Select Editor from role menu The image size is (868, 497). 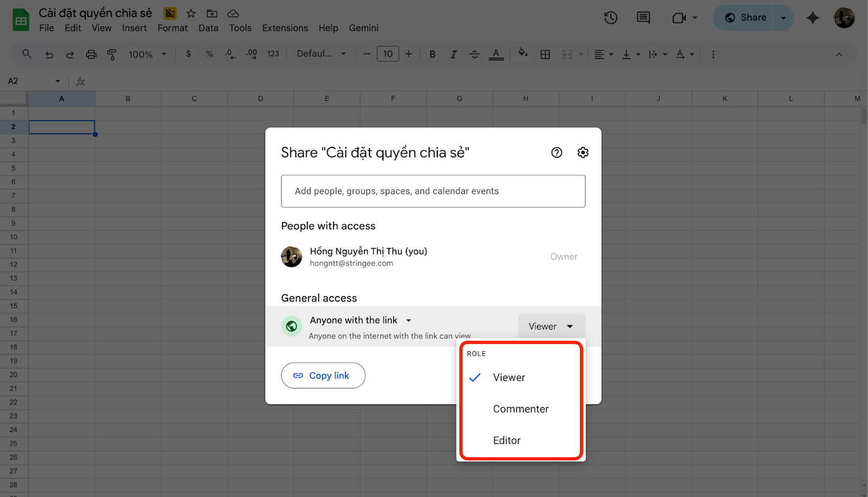tap(507, 441)
